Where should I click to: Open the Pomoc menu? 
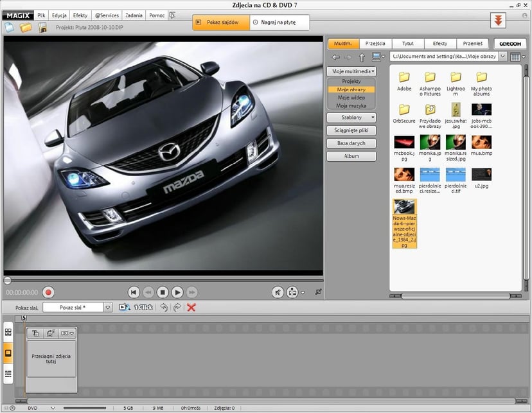click(157, 15)
